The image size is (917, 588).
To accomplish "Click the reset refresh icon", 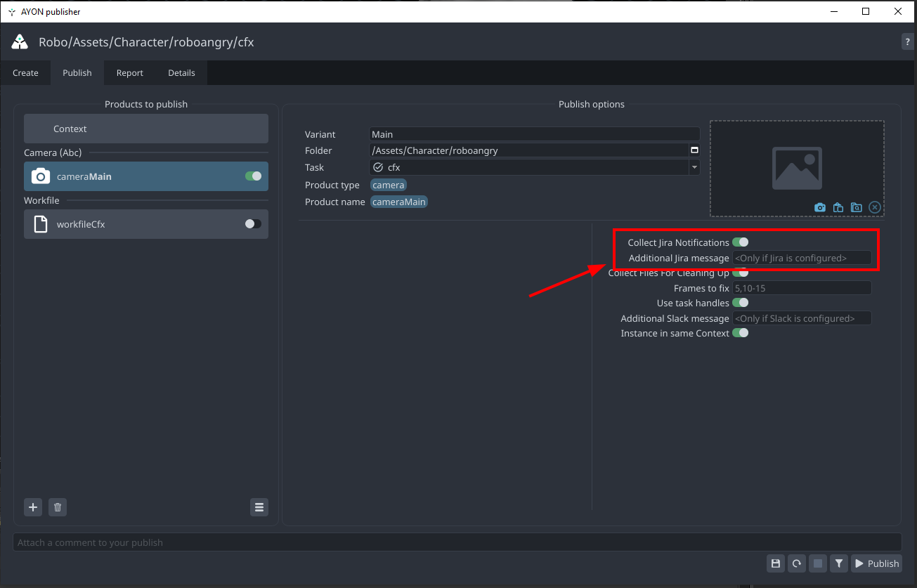I will point(796,563).
